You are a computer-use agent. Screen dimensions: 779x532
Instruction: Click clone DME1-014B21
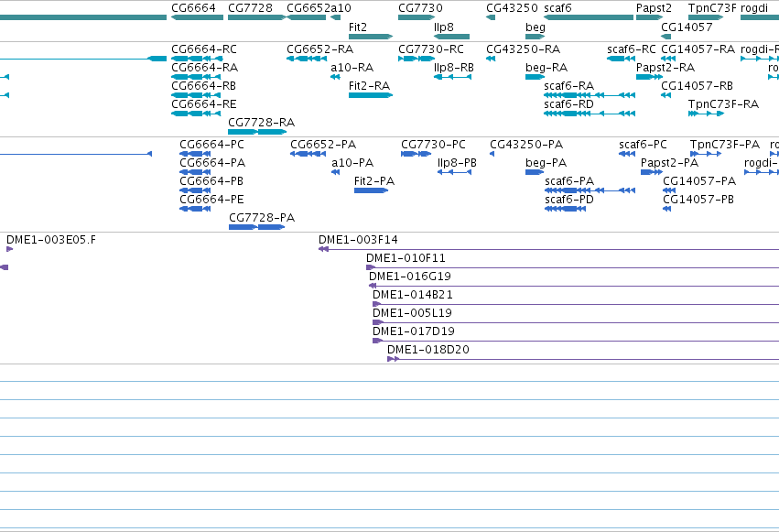point(576,305)
